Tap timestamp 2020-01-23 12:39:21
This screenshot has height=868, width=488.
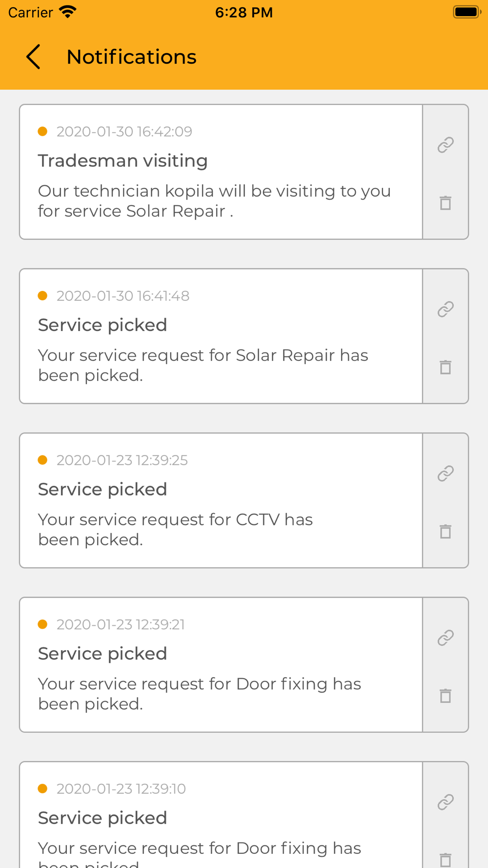pyautogui.click(x=121, y=624)
